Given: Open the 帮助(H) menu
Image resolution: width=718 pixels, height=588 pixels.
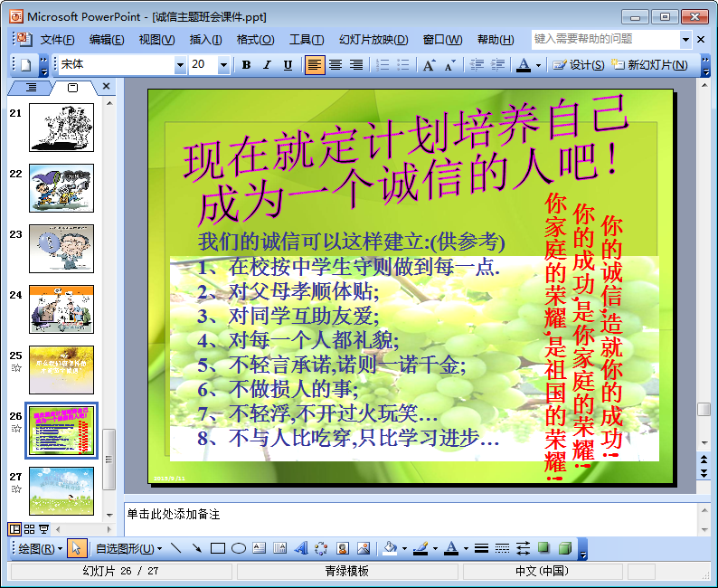Looking at the screenshot, I should [x=496, y=40].
